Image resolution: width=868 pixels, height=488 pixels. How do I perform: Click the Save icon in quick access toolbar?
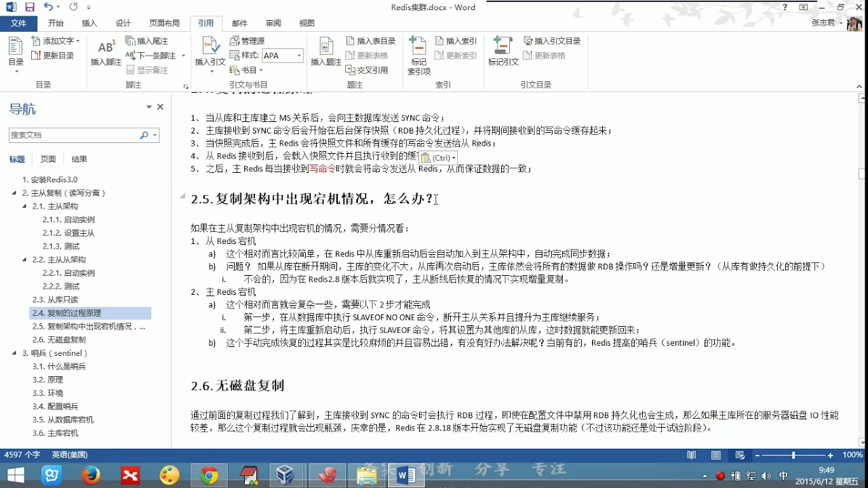click(x=30, y=7)
